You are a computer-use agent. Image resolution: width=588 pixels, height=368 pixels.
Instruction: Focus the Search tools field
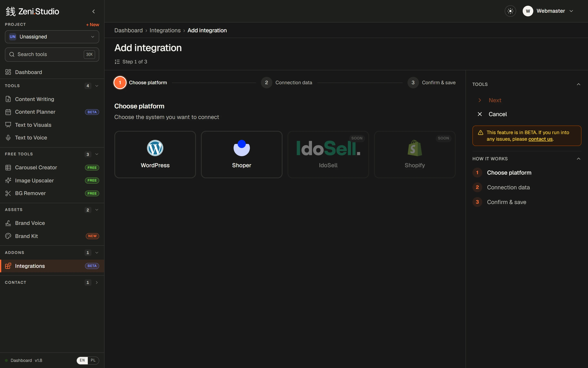click(52, 54)
